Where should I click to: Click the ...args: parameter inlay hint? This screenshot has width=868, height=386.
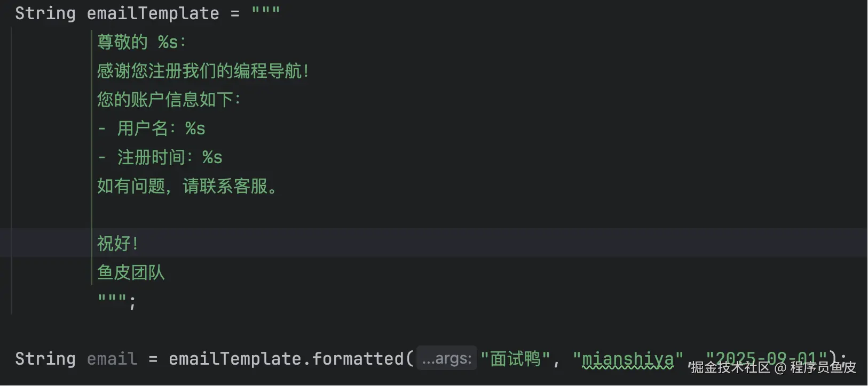pos(447,359)
